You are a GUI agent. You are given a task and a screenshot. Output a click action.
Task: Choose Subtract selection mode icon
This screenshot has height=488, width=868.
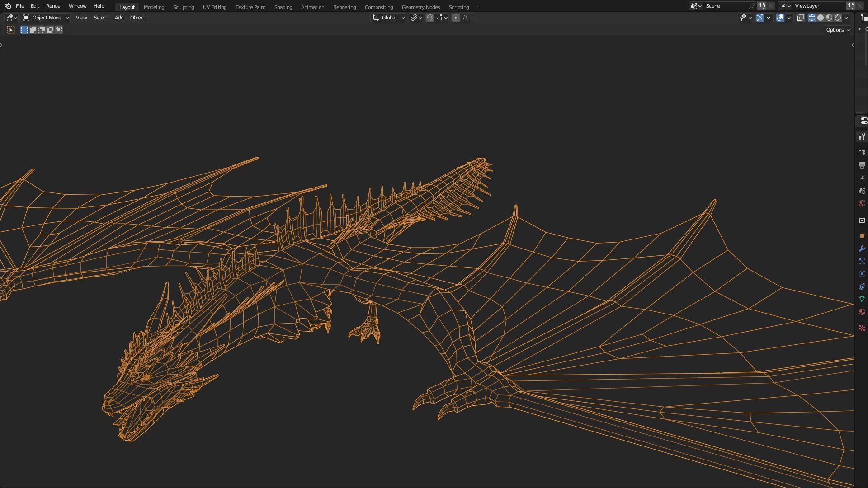[x=42, y=30]
